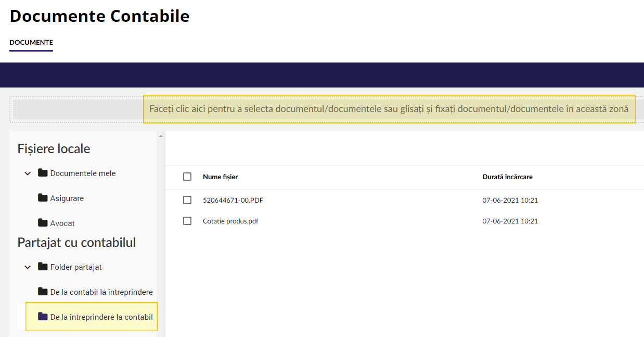
Task: Click the Folder partajat folder icon
Action: [43, 267]
